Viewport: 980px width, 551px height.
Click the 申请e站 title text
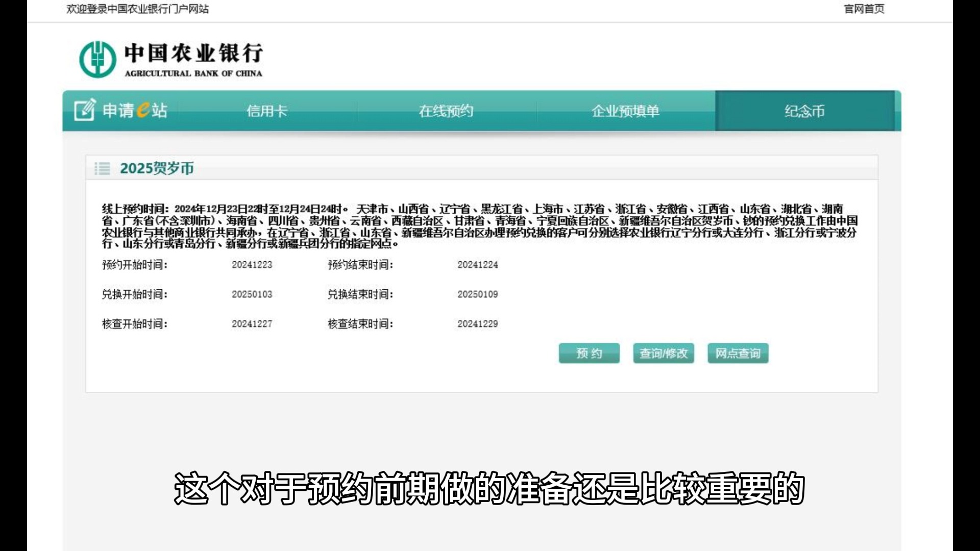135,110
